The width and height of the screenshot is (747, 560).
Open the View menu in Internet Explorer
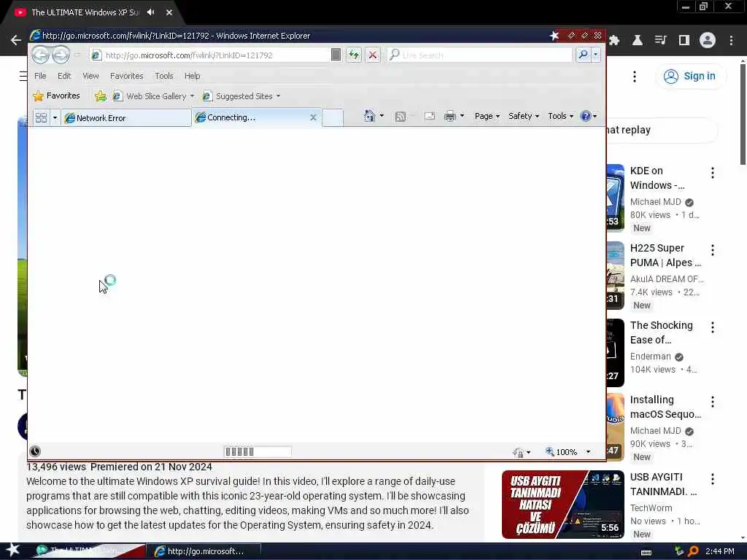click(x=90, y=76)
